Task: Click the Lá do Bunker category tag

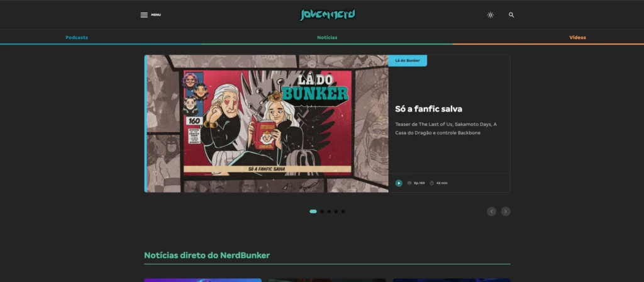Action: [408, 60]
